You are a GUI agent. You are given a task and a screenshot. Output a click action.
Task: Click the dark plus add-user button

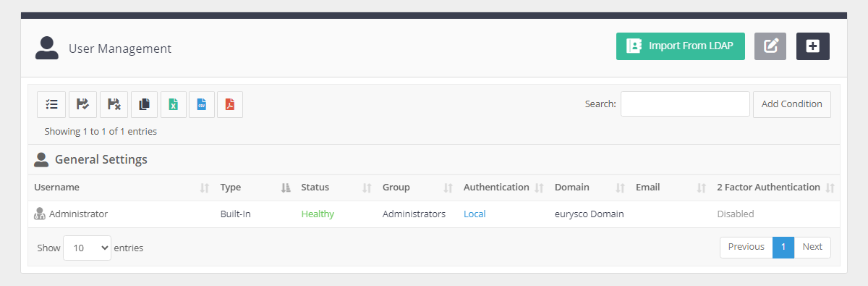813,46
